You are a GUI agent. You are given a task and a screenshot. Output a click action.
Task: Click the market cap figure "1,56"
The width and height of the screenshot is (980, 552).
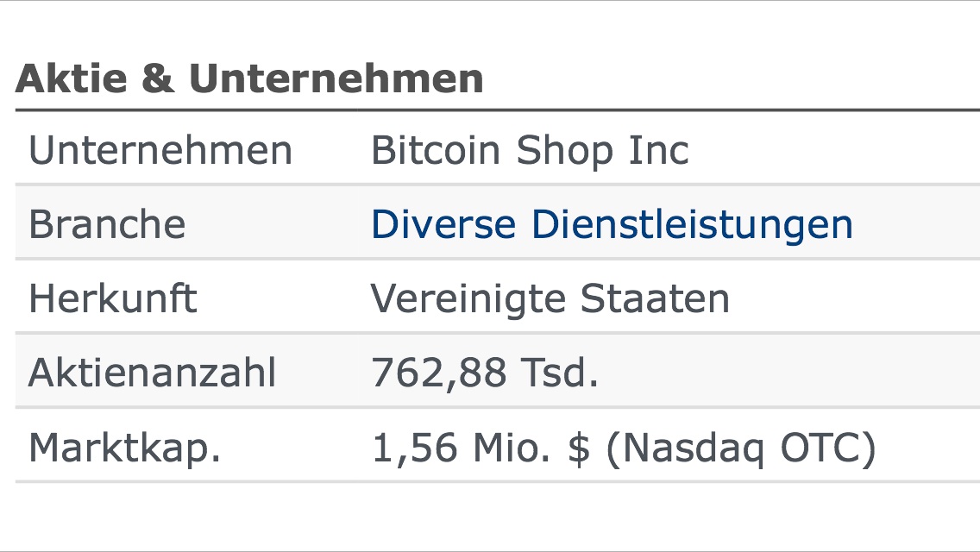412,448
